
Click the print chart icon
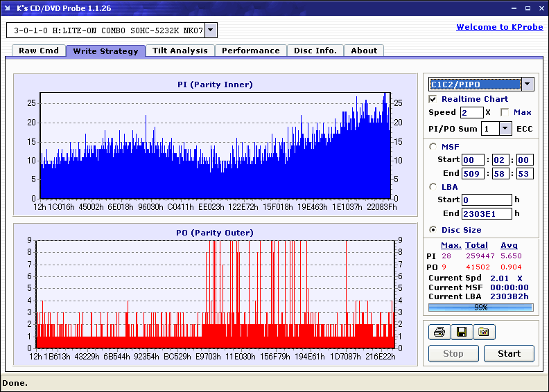click(x=439, y=332)
